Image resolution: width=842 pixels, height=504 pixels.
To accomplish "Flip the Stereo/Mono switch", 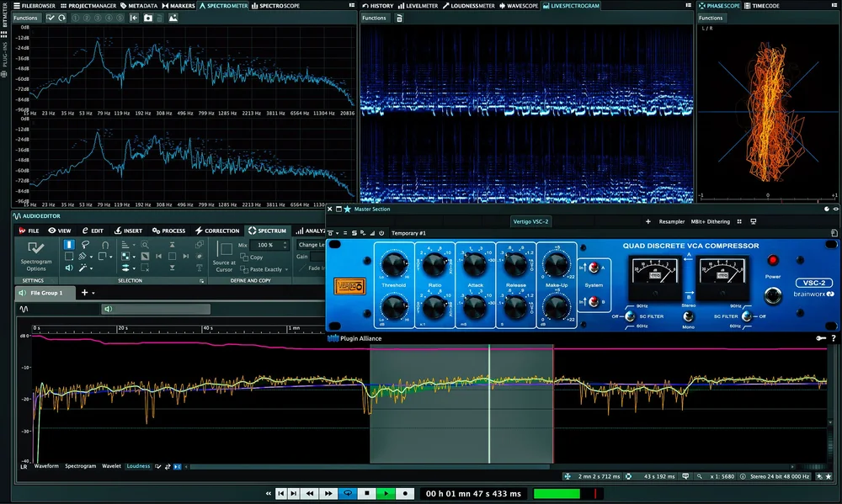I will coord(688,316).
